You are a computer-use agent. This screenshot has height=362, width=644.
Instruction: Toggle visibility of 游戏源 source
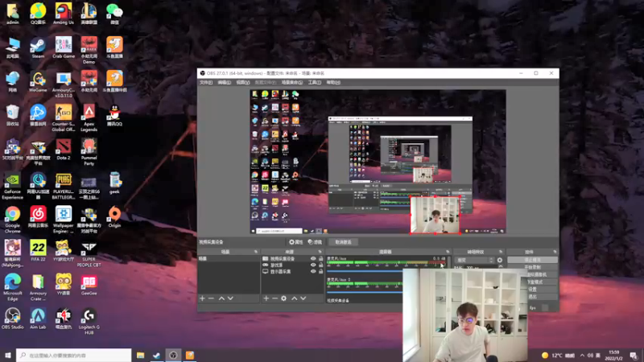(313, 265)
